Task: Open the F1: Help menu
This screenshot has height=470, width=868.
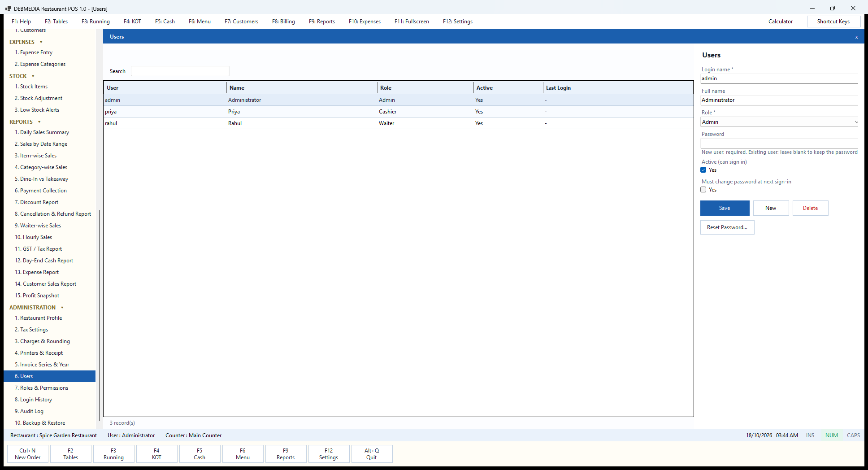Action: [x=21, y=22]
